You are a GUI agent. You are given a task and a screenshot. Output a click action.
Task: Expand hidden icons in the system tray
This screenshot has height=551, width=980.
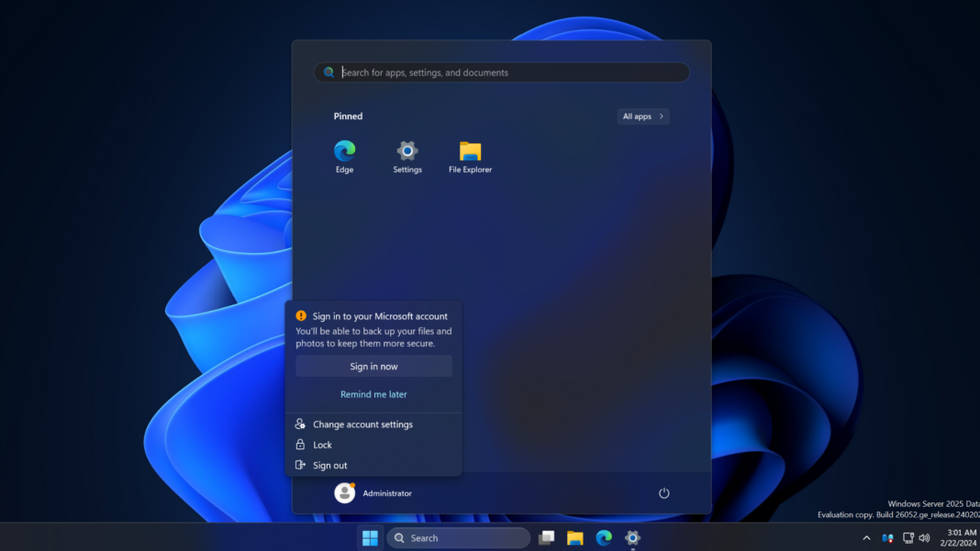click(x=865, y=538)
